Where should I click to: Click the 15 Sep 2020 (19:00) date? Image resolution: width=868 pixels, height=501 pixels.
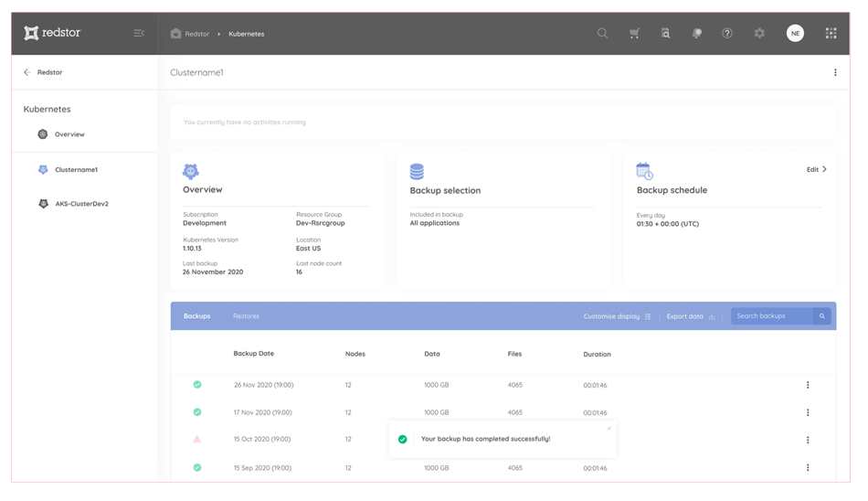click(262, 468)
